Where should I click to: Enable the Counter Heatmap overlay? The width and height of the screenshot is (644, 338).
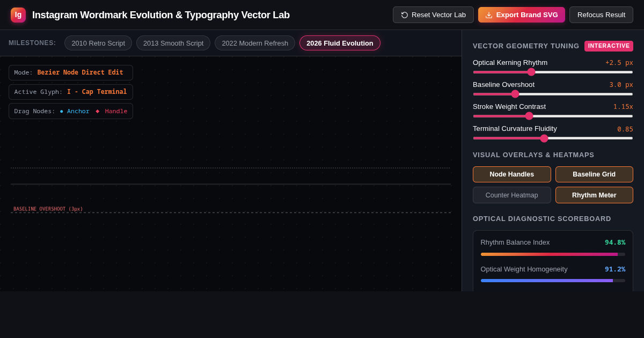[x=512, y=195]
